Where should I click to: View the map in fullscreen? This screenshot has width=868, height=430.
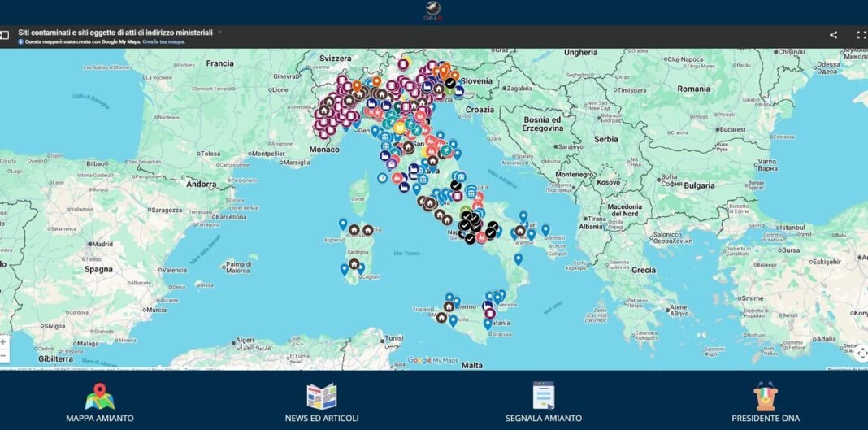tap(861, 35)
